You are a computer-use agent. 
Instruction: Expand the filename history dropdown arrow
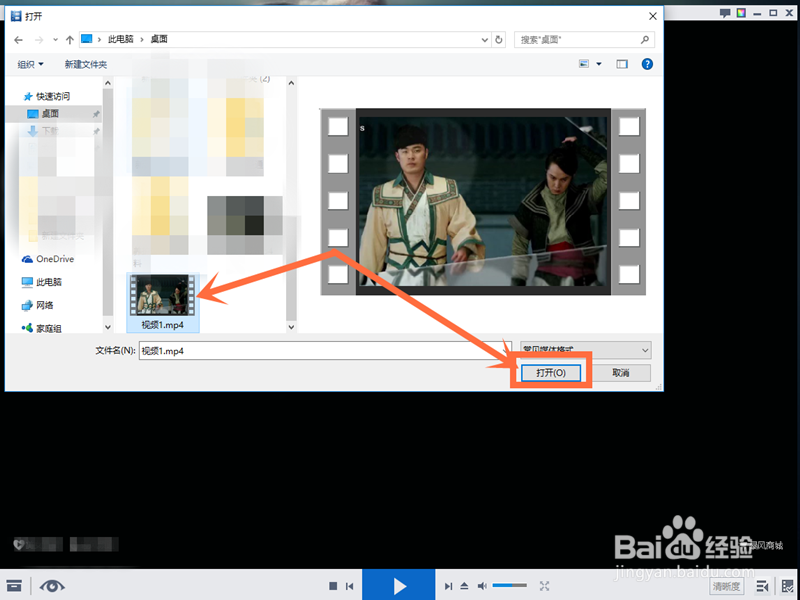(504, 351)
